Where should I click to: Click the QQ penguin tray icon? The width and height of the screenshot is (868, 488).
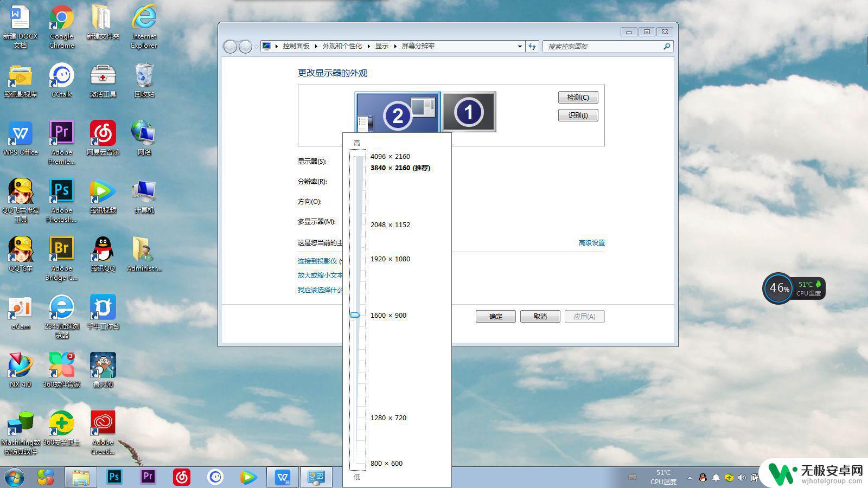point(703,478)
